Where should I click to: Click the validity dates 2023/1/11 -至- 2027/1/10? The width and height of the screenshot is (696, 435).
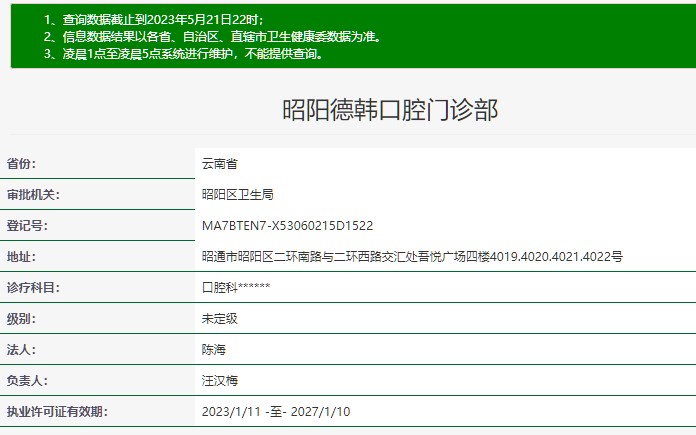(276, 412)
